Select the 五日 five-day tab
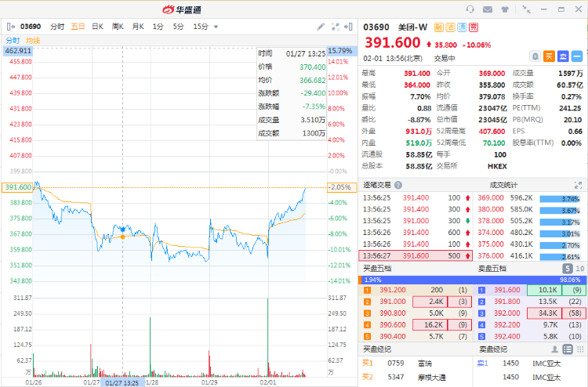The image size is (588, 387). [x=78, y=27]
